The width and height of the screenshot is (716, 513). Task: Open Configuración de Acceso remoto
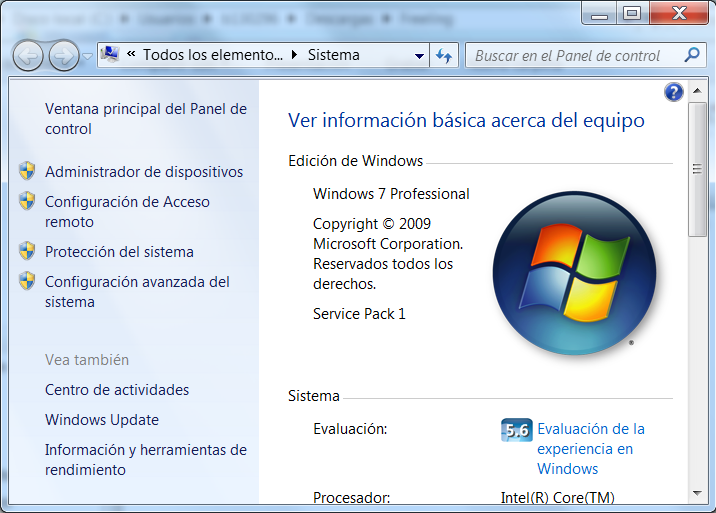127,211
